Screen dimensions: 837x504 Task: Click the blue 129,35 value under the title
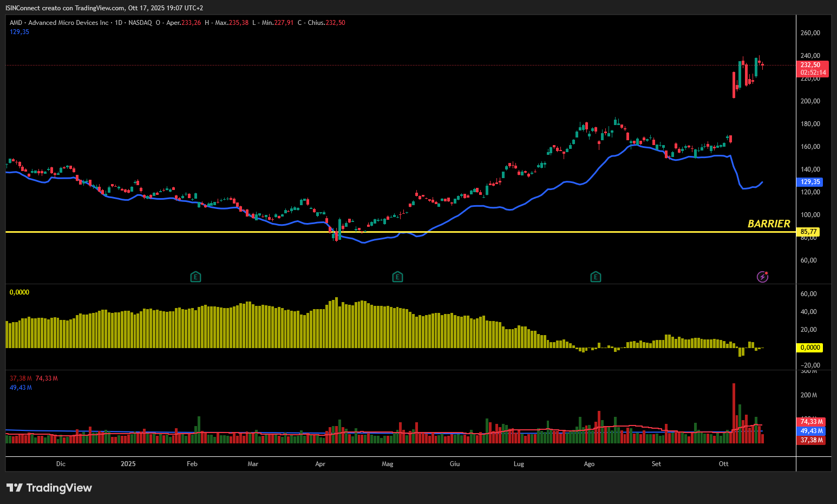click(19, 32)
